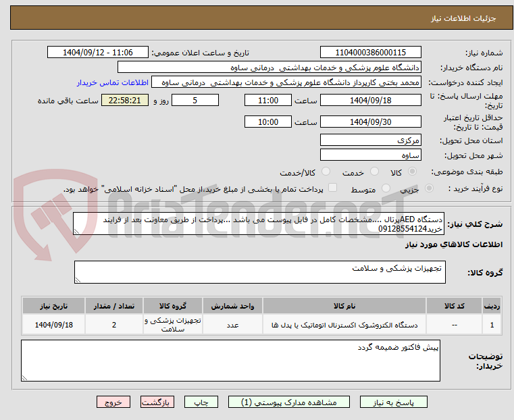
Task: Select the جزیی purchase type radio
Action: pyautogui.click(x=429, y=188)
